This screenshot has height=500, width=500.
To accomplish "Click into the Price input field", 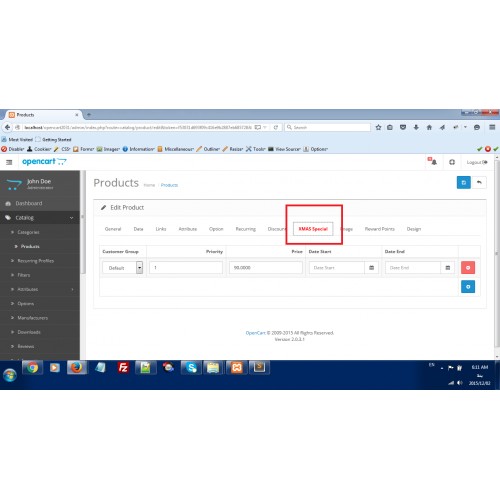I will [x=266, y=268].
